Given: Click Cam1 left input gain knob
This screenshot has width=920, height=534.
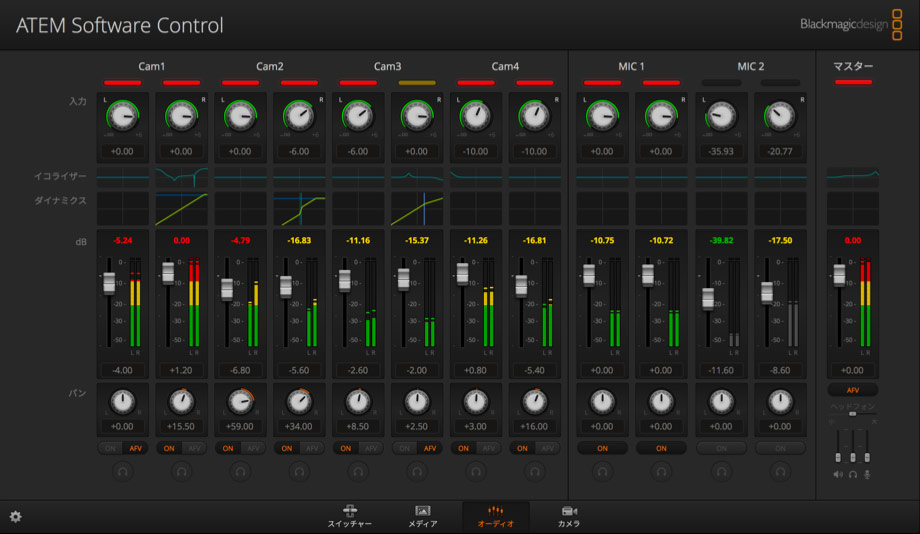Looking at the screenshot, I should tap(123, 116).
